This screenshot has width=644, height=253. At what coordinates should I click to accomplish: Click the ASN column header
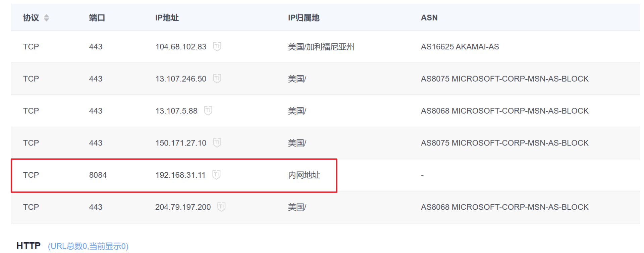pos(429,18)
